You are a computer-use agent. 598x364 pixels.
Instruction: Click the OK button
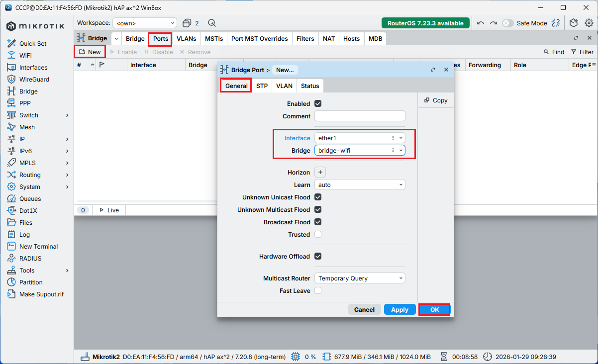pyautogui.click(x=435, y=309)
